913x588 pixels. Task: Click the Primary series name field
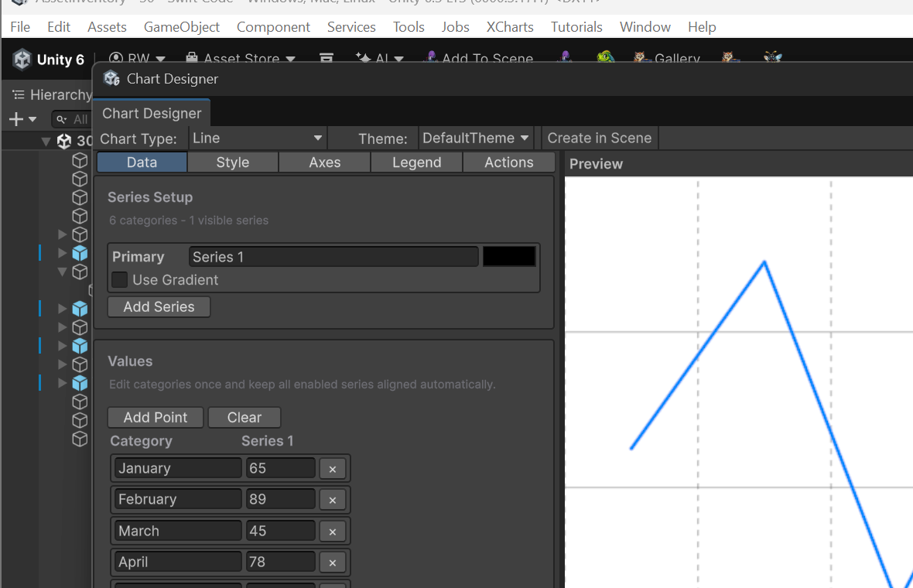tap(333, 257)
